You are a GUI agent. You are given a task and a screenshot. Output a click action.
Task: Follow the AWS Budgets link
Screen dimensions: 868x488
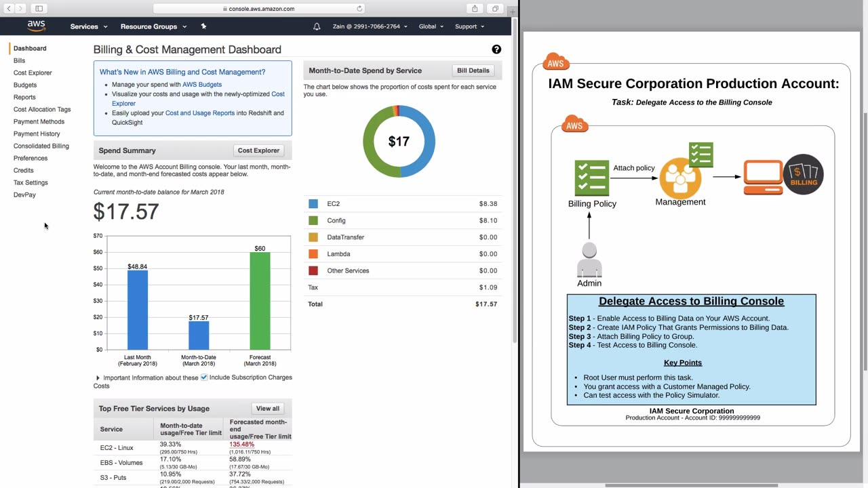point(202,85)
